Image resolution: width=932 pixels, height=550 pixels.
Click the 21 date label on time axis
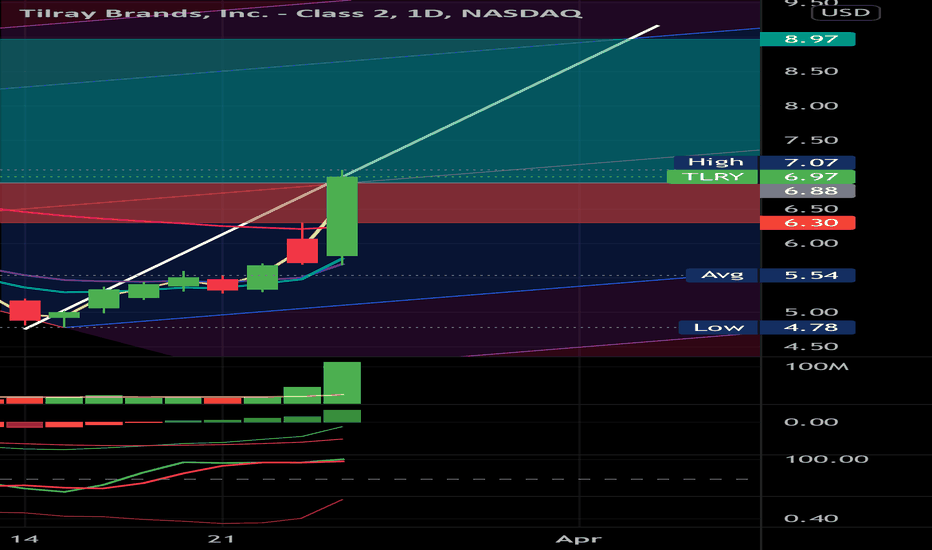[x=221, y=539]
